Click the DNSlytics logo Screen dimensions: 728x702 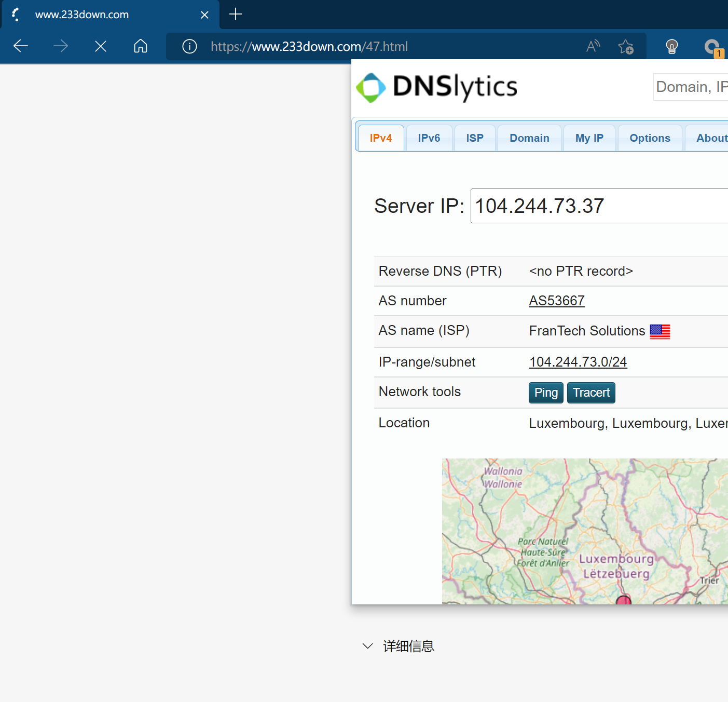[x=437, y=87]
